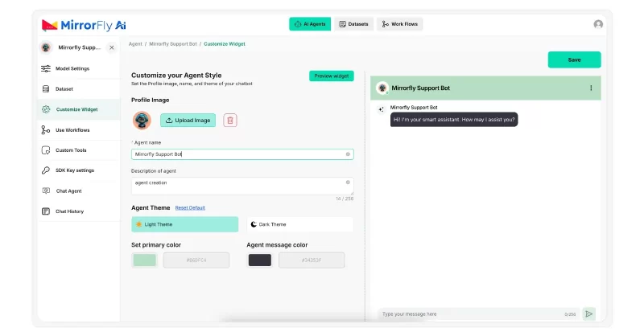Click the Agent breadcrumb link
Image resolution: width=644 pixels, height=336 pixels.
135,44
